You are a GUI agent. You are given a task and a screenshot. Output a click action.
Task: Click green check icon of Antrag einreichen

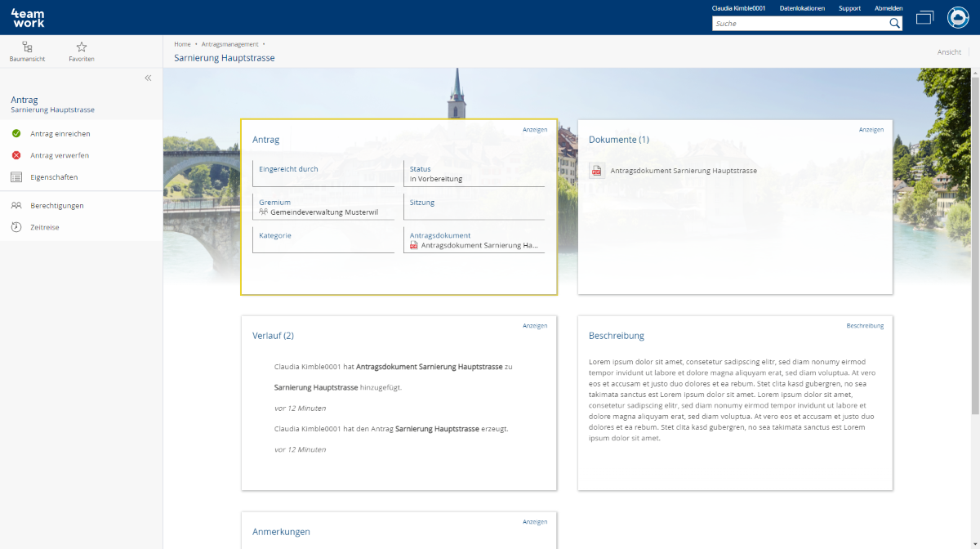pyautogui.click(x=16, y=133)
